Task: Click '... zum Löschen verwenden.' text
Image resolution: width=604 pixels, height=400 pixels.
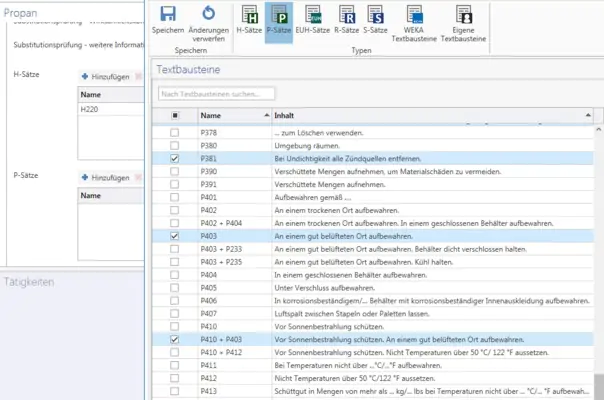Action: pos(319,133)
